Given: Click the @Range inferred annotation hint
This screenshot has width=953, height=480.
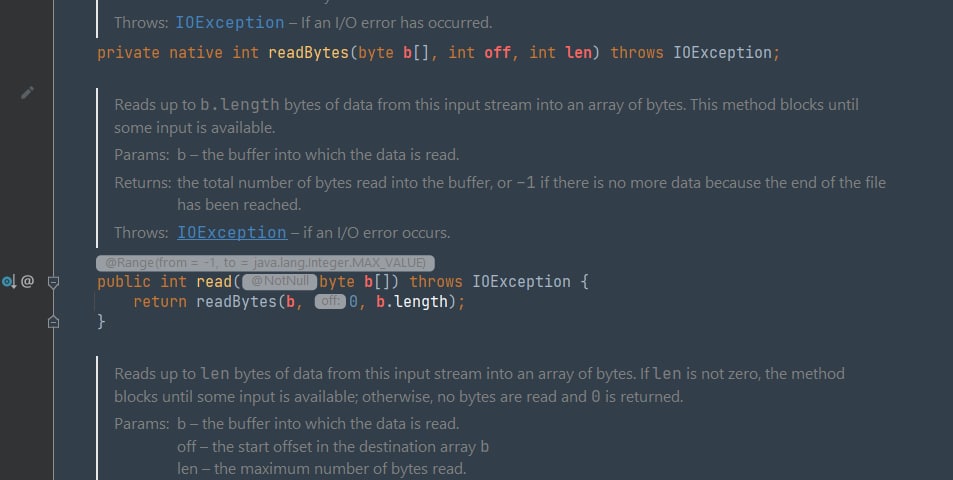Looking at the screenshot, I should click(x=265, y=262).
